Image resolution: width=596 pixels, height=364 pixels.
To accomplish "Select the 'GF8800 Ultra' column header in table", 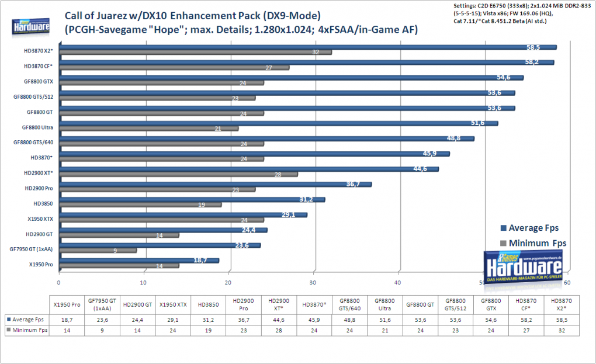I will click(384, 304).
